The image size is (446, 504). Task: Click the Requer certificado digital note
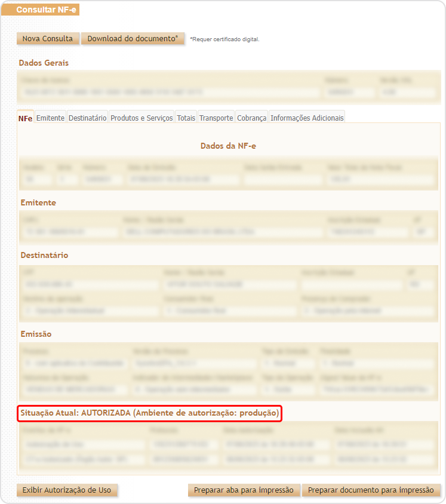tap(224, 39)
